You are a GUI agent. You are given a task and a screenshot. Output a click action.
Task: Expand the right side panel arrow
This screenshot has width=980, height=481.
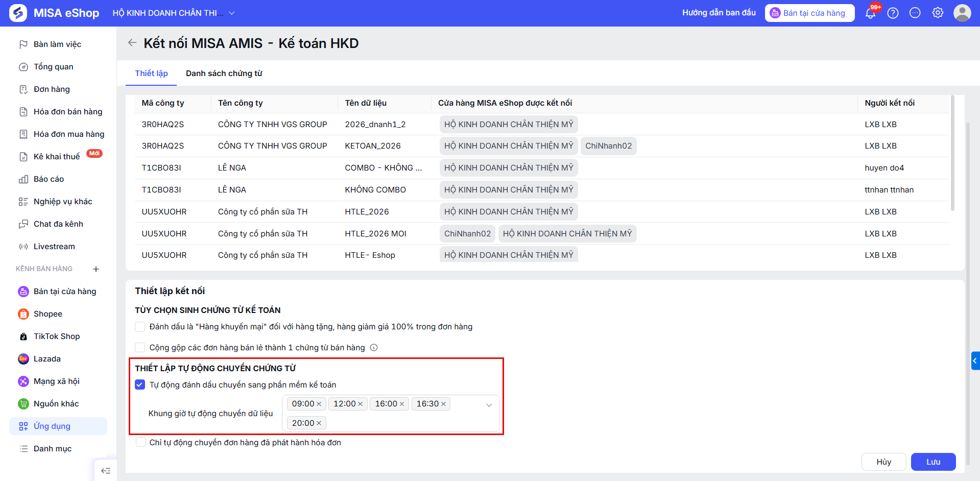click(975, 360)
